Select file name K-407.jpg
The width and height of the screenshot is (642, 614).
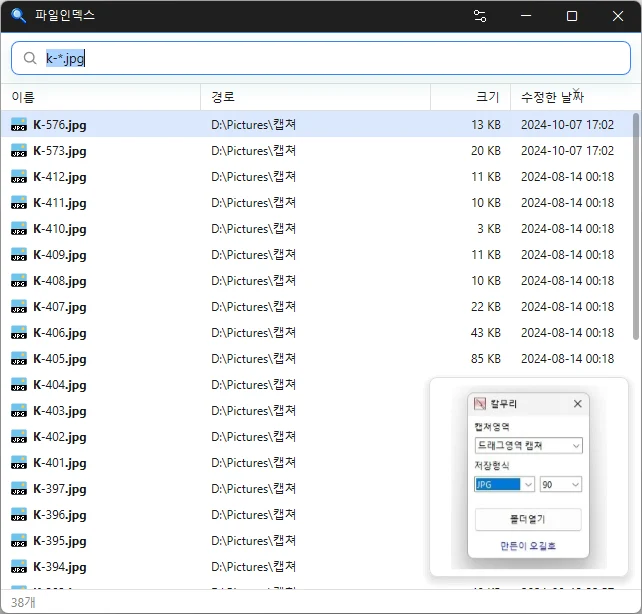[60, 307]
